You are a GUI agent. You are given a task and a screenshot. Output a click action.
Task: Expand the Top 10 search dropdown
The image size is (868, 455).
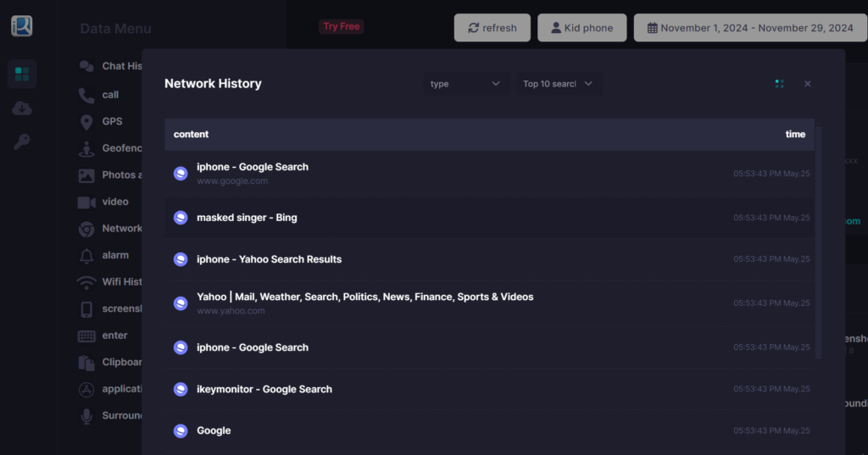click(558, 84)
